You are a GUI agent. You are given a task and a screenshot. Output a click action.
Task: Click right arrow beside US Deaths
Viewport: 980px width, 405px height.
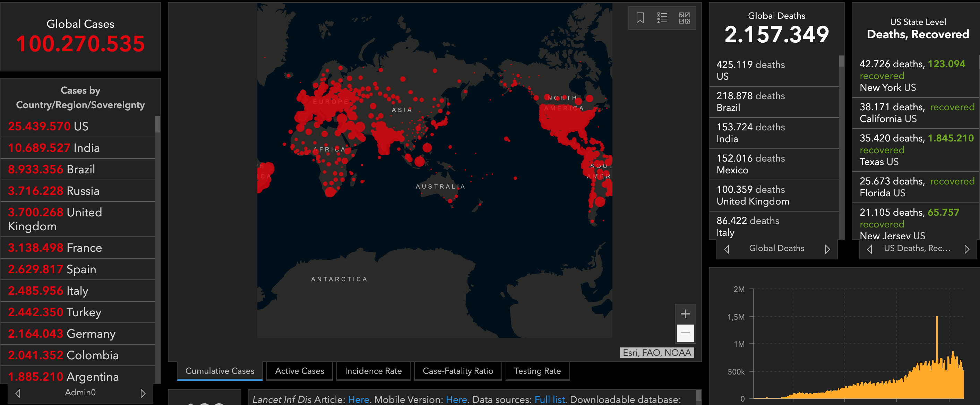967,249
